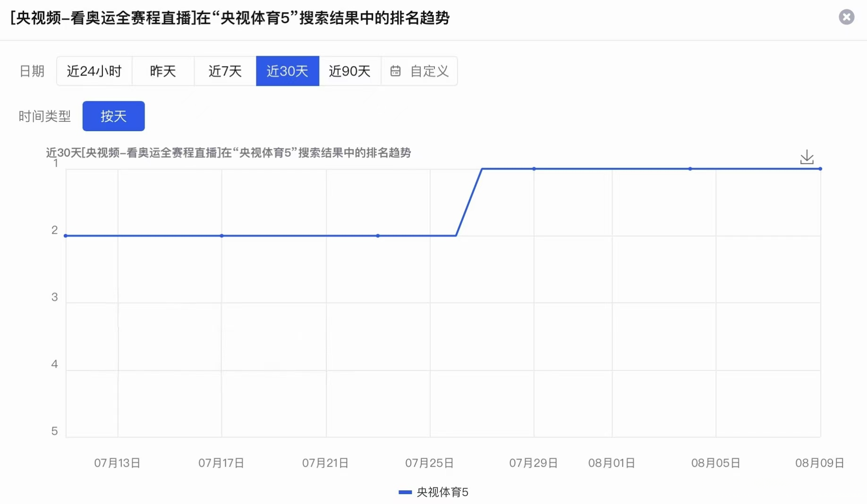The width and height of the screenshot is (867, 504).
Task: Click the data point above 07月29日
Action: tap(534, 168)
